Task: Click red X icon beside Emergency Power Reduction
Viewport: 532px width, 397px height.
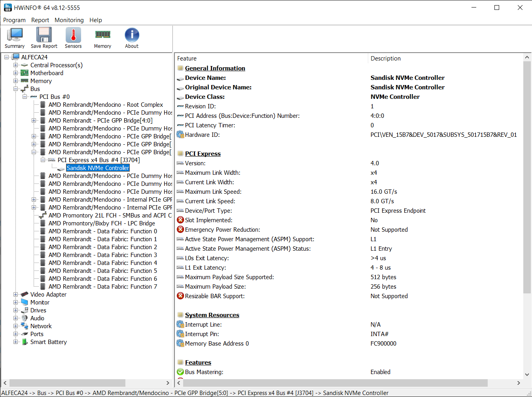Action: pyautogui.click(x=180, y=229)
